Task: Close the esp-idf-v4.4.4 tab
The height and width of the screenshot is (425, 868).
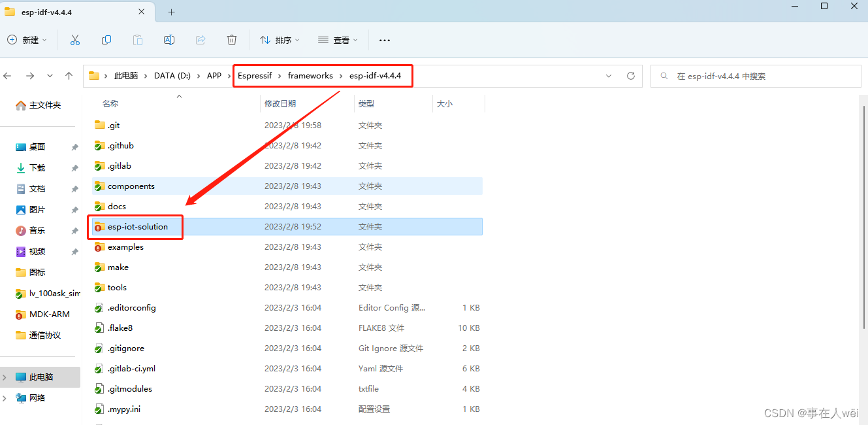Action: (142, 12)
